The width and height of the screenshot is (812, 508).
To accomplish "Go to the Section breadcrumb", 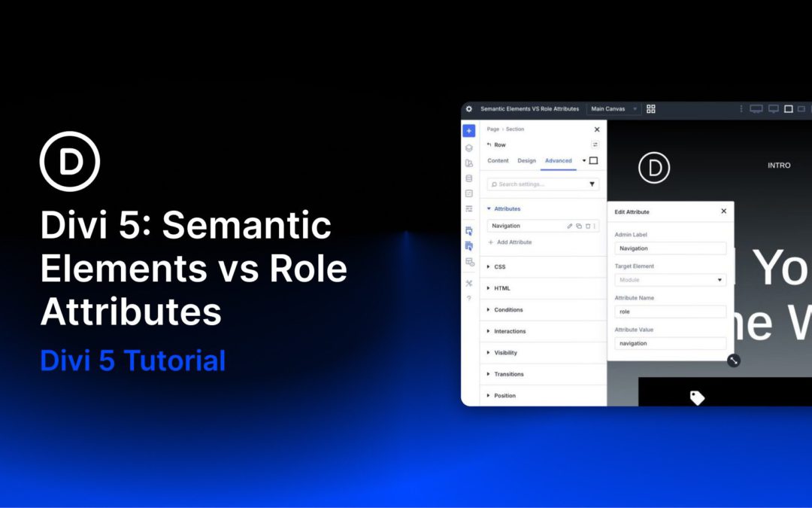I will coord(515,129).
